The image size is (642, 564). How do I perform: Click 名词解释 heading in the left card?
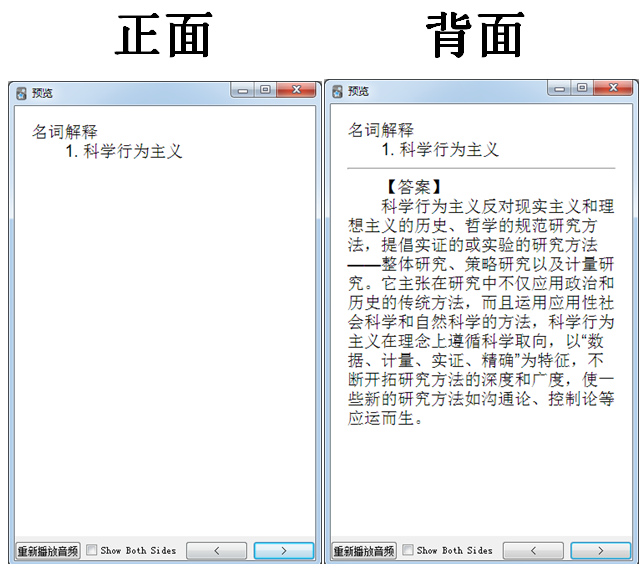tap(65, 132)
